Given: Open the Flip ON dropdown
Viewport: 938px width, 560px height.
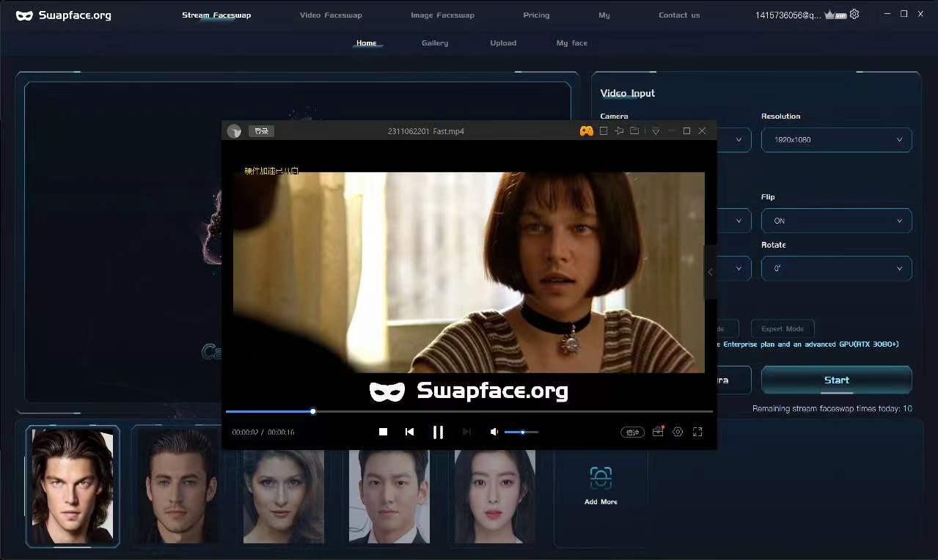Looking at the screenshot, I should pyautogui.click(x=837, y=221).
